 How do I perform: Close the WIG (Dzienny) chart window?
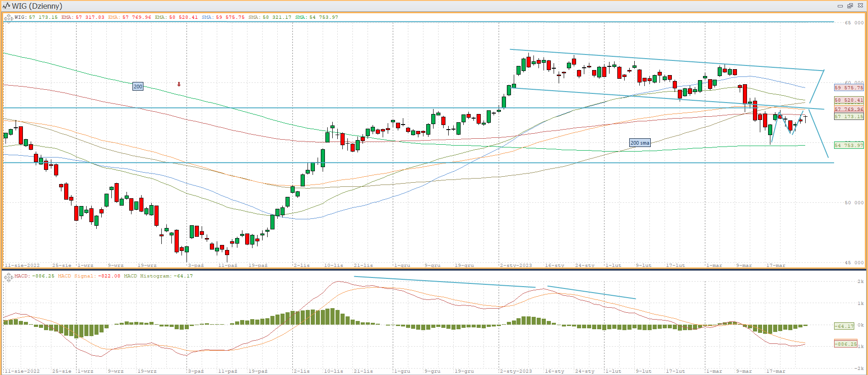pos(860,6)
